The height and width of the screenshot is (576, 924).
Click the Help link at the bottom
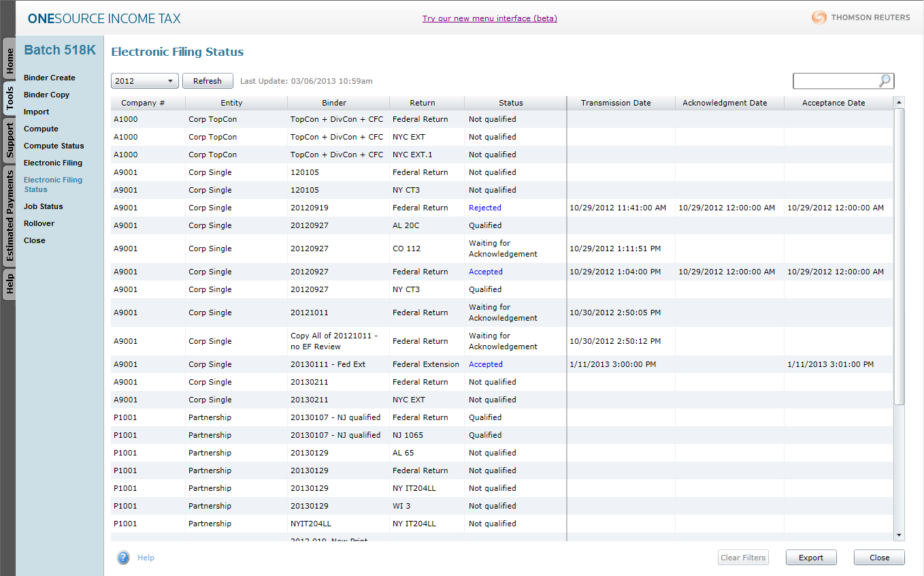tap(146, 558)
